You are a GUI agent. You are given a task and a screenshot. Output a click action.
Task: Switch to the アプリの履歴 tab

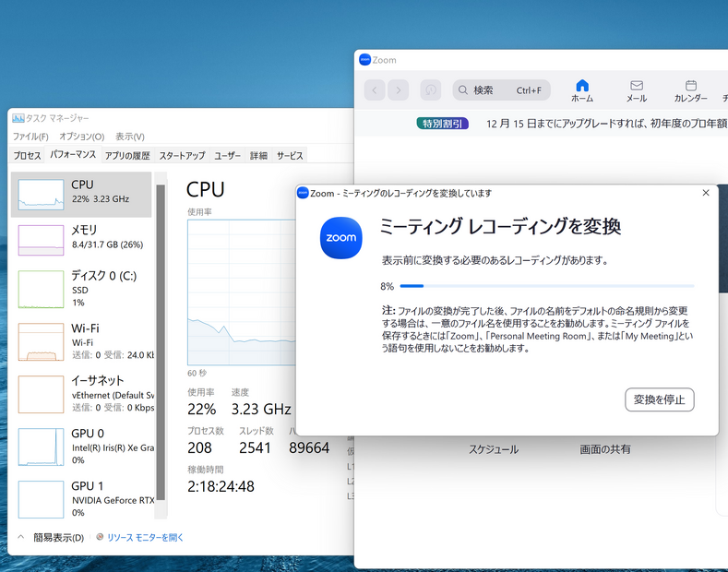tap(127, 156)
